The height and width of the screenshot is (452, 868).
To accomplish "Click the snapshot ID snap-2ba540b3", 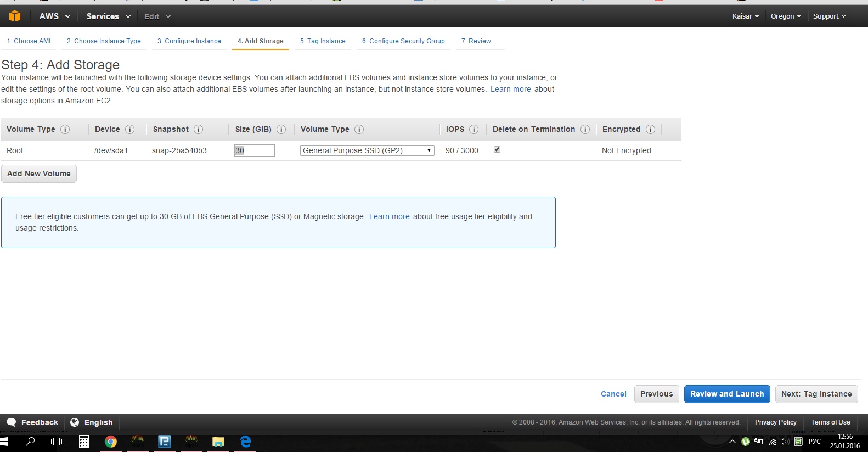I will [179, 150].
